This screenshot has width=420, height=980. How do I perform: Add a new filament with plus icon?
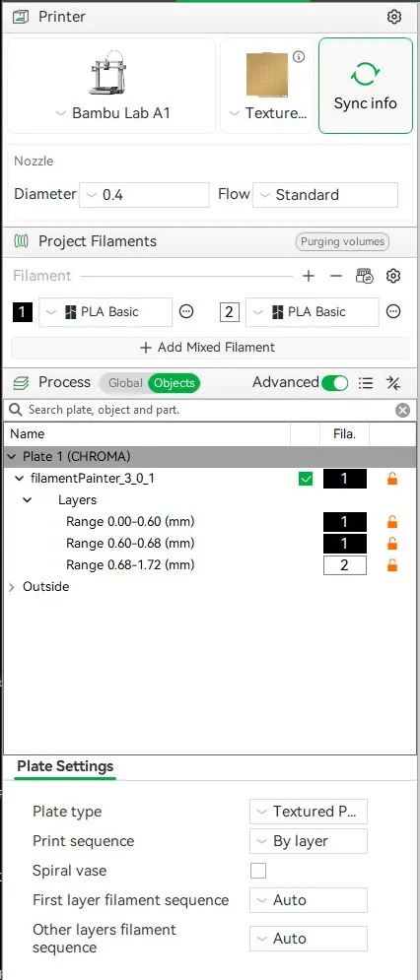tap(309, 276)
